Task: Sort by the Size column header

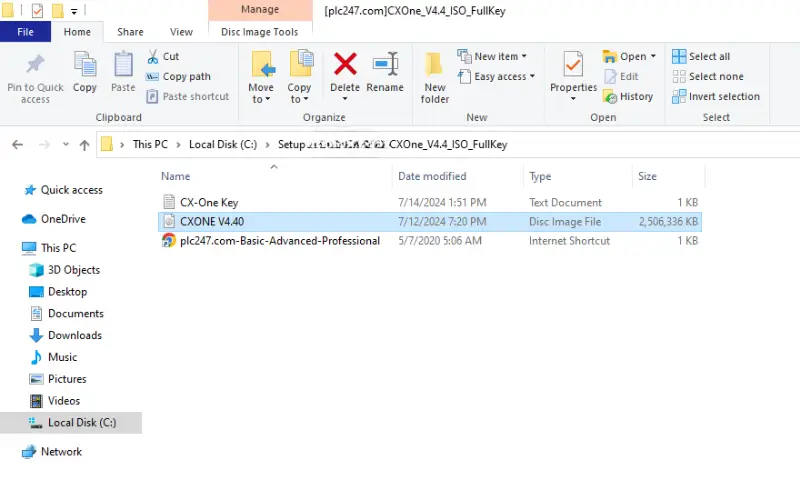Action: point(647,177)
